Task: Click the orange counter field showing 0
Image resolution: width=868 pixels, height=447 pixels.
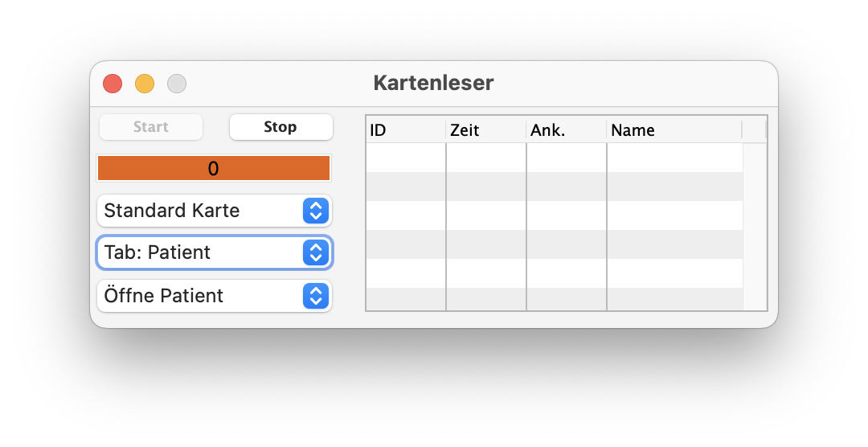Action: pyautogui.click(x=213, y=168)
